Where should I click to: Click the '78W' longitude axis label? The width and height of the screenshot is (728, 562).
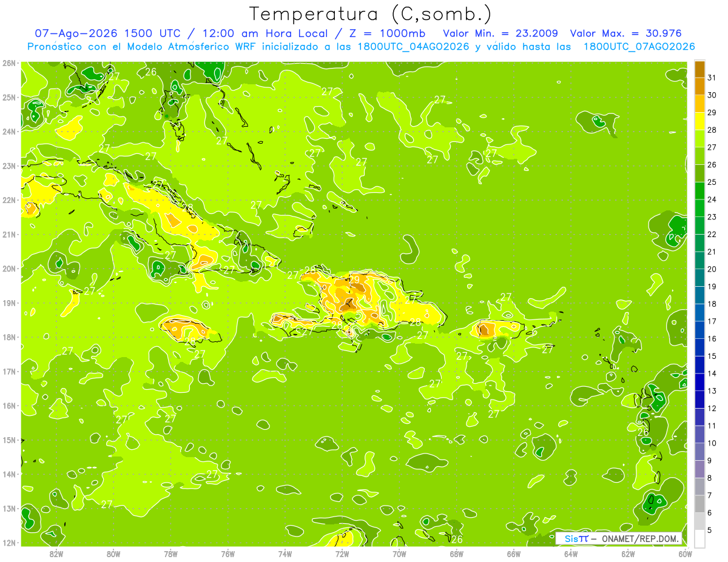coord(170,554)
